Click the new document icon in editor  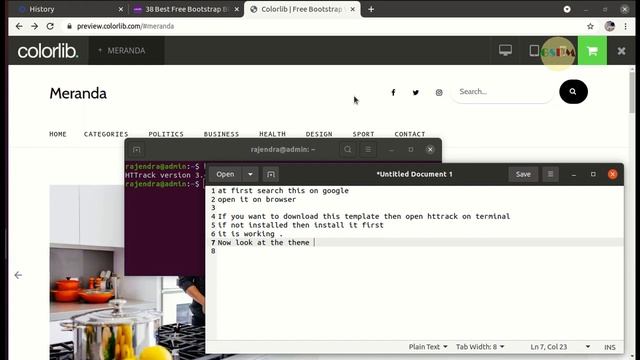tap(271, 174)
